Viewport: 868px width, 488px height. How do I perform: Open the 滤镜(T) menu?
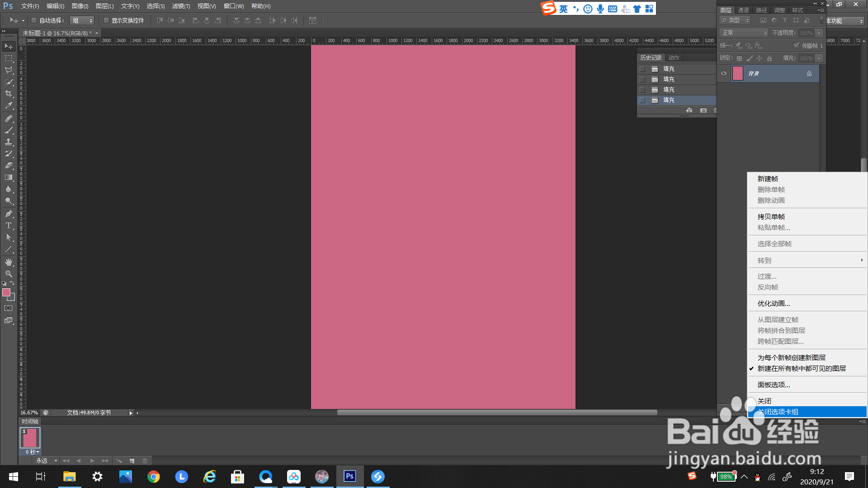[x=181, y=6]
